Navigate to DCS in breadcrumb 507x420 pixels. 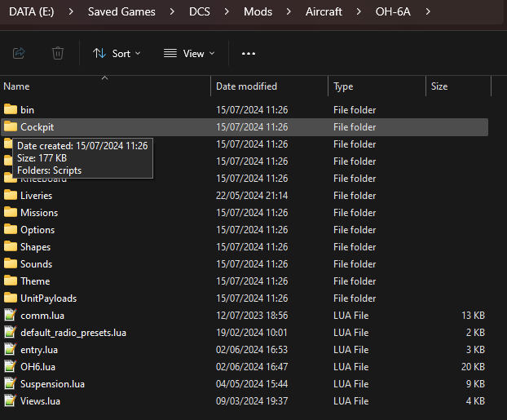click(x=200, y=11)
